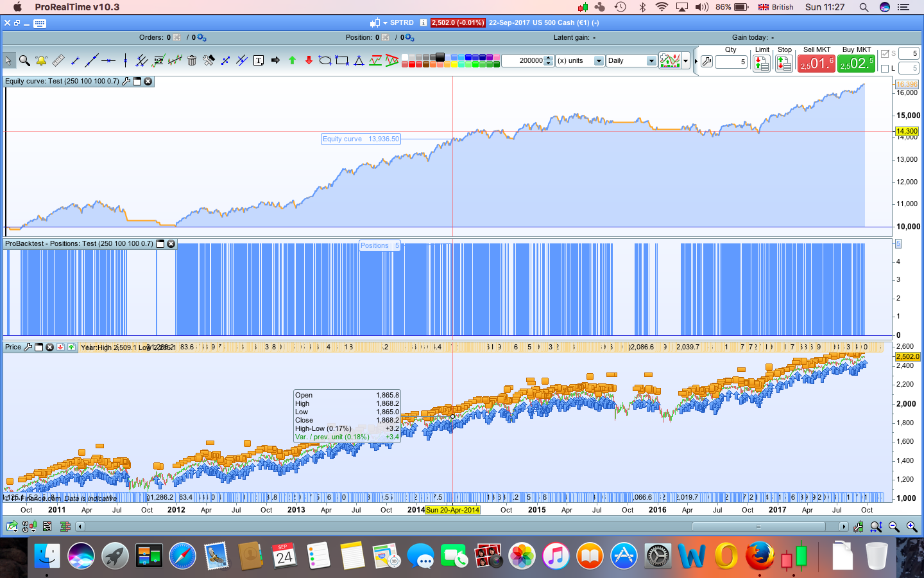924x578 pixels.
Task: Select the ellipse drawing tool
Action: coord(325,60)
